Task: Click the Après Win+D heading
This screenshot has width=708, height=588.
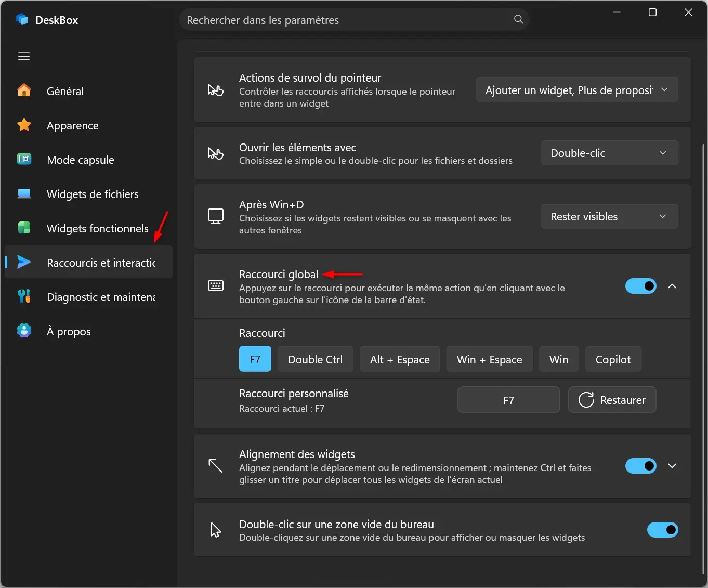Action: pyautogui.click(x=271, y=204)
